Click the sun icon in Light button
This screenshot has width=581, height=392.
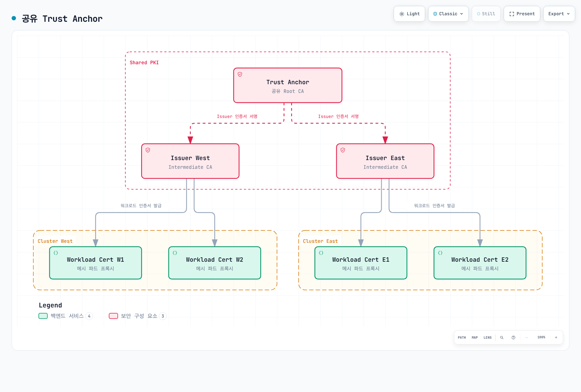tap(402, 14)
